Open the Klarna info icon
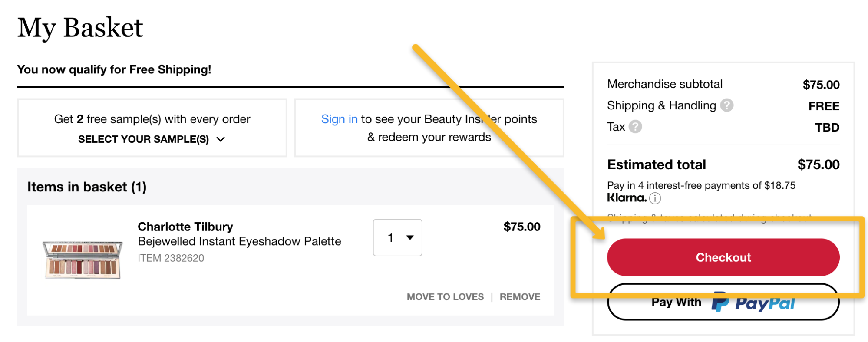The image size is (868, 342). (x=655, y=198)
